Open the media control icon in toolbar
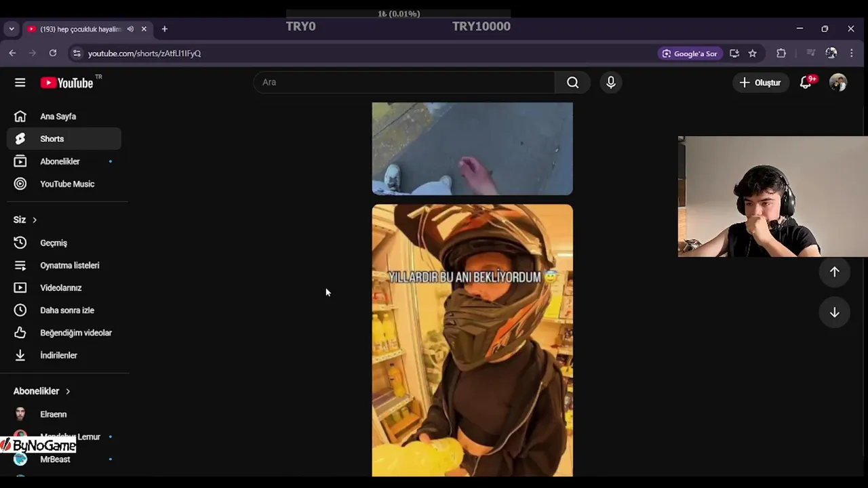868x488 pixels. coord(810,53)
